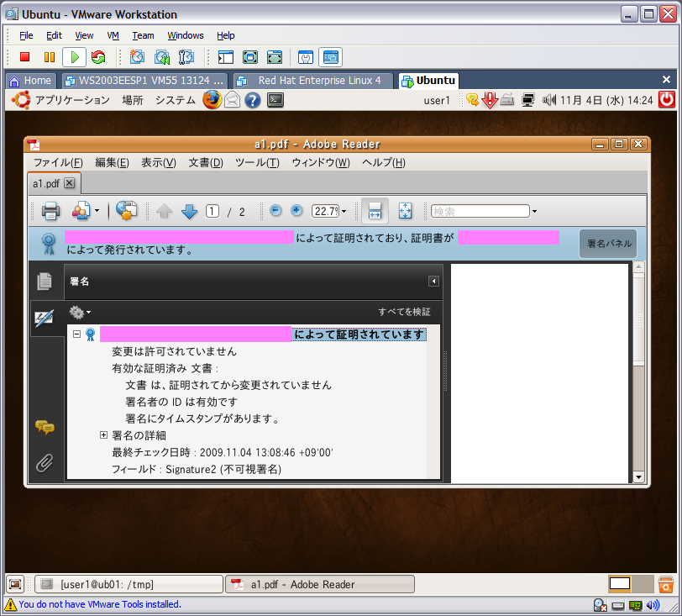Zoom out with the minus icon

click(x=275, y=211)
